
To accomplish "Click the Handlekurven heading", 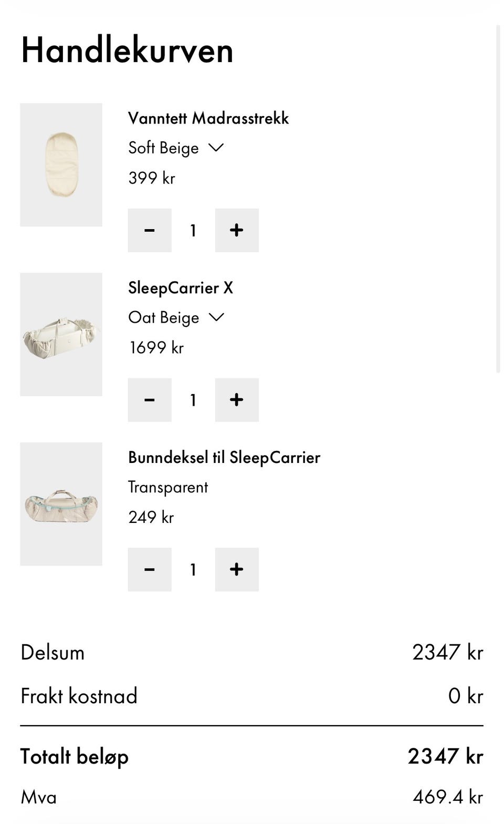I will (x=127, y=51).
